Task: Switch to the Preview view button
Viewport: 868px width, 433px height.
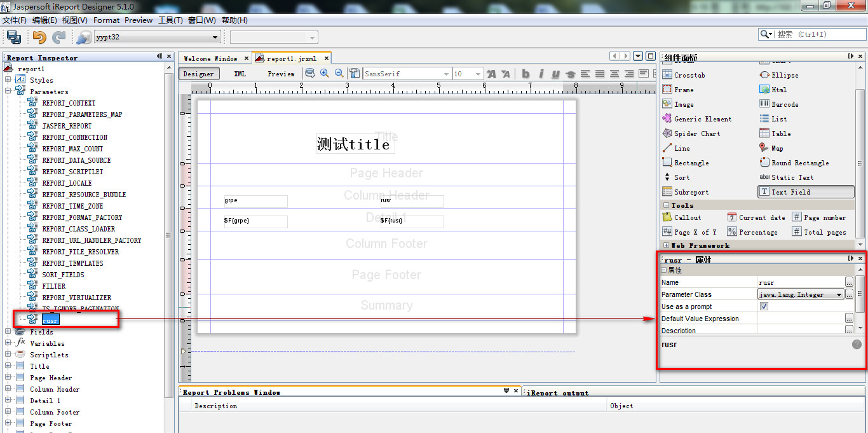Action: click(x=281, y=74)
